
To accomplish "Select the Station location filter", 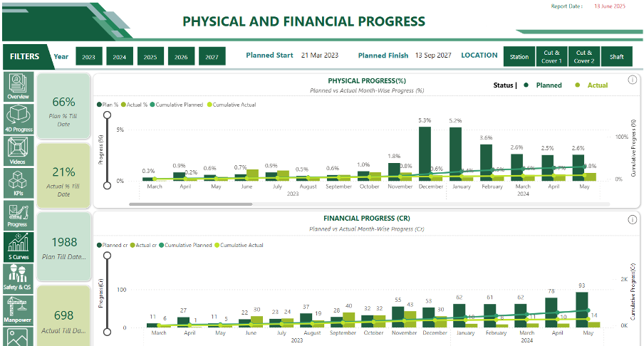I will (x=519, y=56).
